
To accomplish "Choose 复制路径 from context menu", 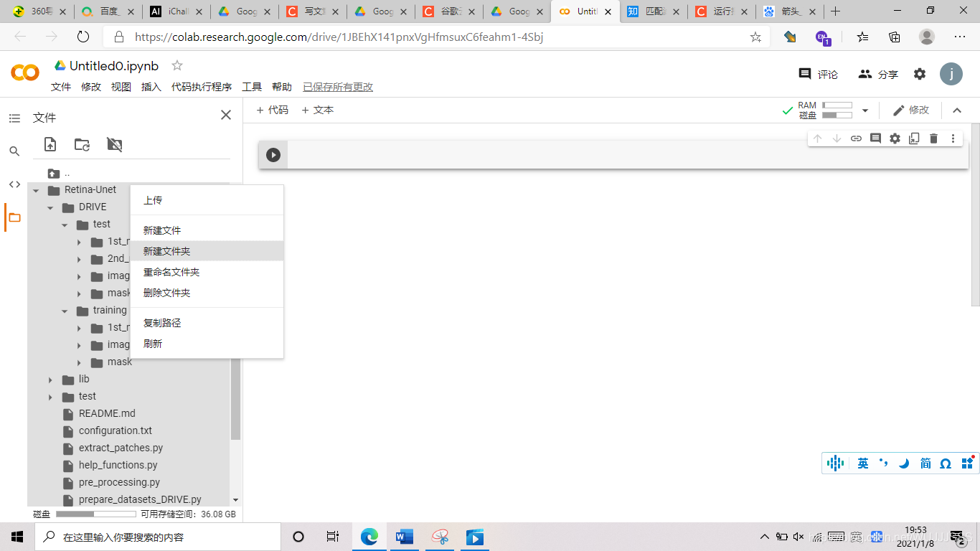I will pyautogui.click(x=207, y=323).
